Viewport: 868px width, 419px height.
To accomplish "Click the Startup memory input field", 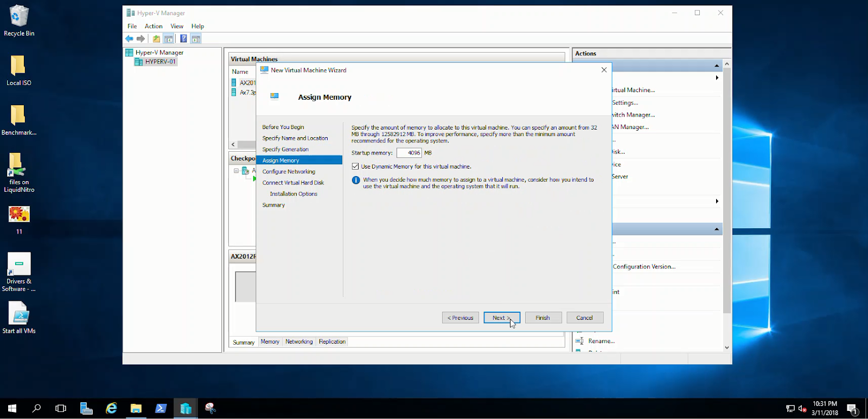I will 409,153.
